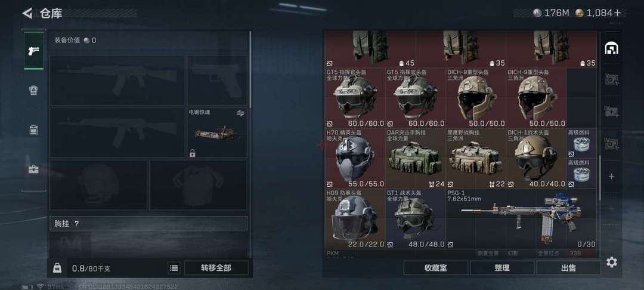644x290 pixels.
Task: Add a storage box with the plus icon
Action: tap(612, 176)
